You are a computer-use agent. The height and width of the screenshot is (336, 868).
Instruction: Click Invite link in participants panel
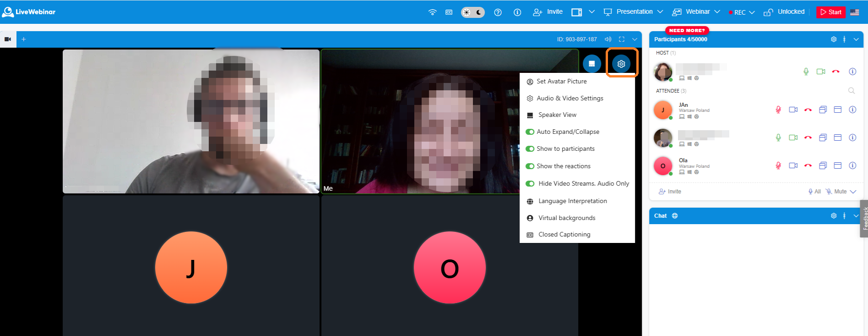click(x=670, y=192)
